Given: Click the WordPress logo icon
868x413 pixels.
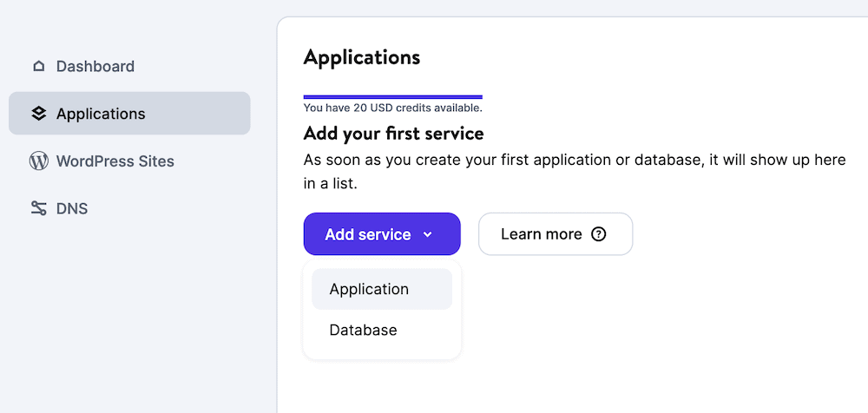Looking at the screenshot, I should click(x=38, y=161).
